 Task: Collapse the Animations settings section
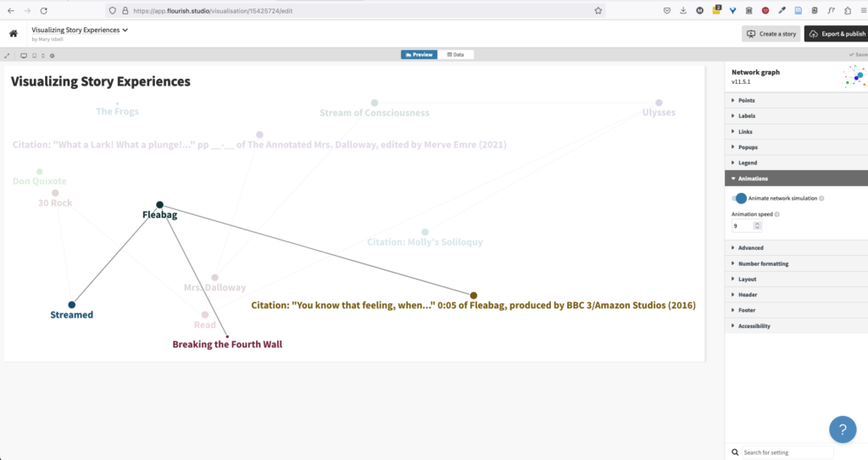point(796,178)
